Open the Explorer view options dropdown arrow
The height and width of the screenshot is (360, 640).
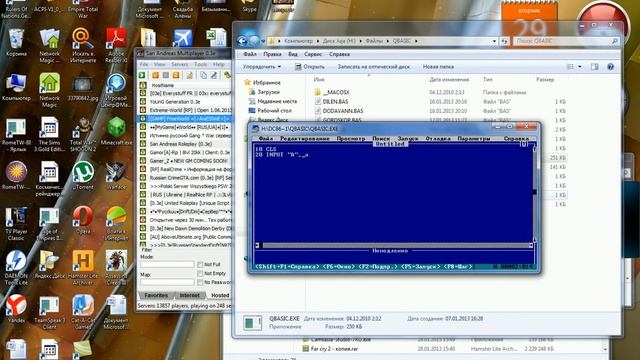click(x=580, y=67)
